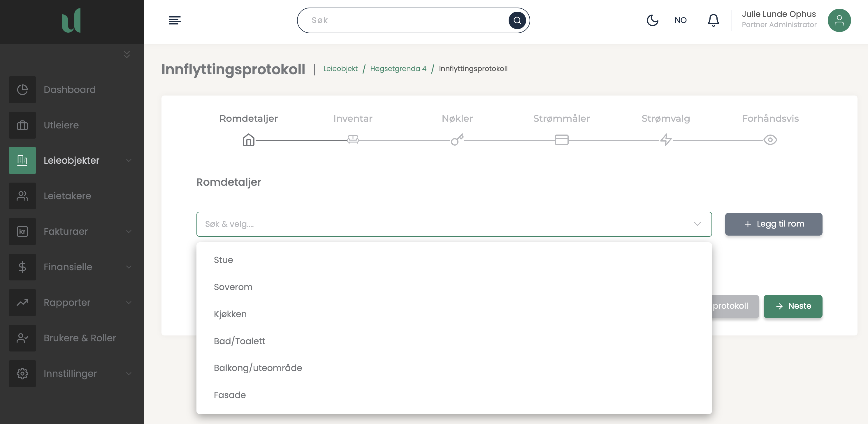Expand the Innstillinger submenu

129,374
